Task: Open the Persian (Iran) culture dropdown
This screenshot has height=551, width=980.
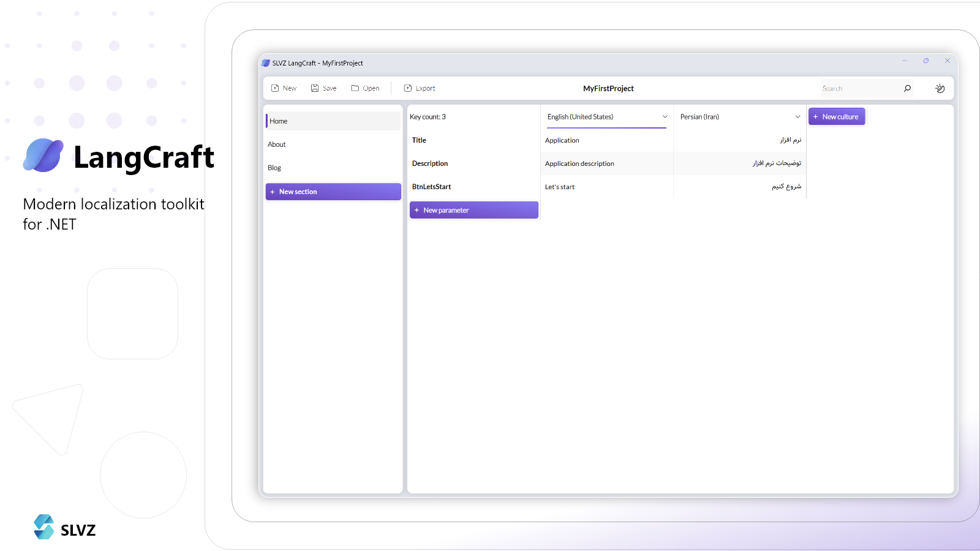Action: point(739,117)
